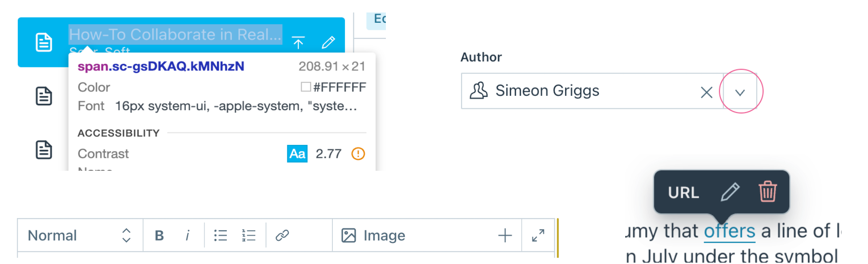The width and height of the screenshot is (868, 264).
Task: Click the fullscreen expand icon in editor
Action: click(538, 235)
